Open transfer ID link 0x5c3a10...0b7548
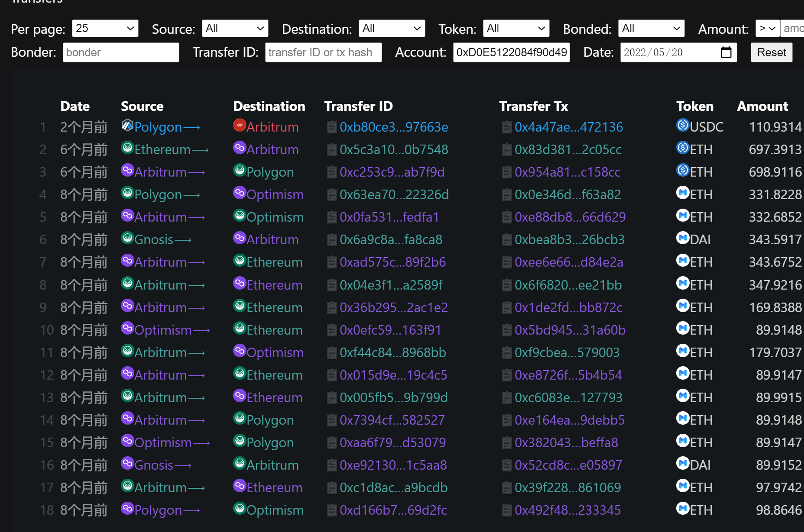 (394, 149)
